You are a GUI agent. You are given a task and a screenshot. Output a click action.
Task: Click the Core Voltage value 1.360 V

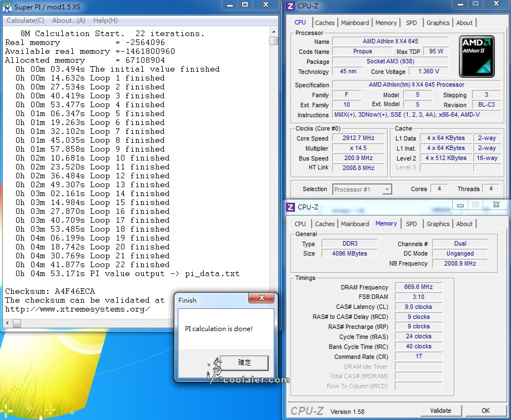pyautogui.click(x=429, y=72)
